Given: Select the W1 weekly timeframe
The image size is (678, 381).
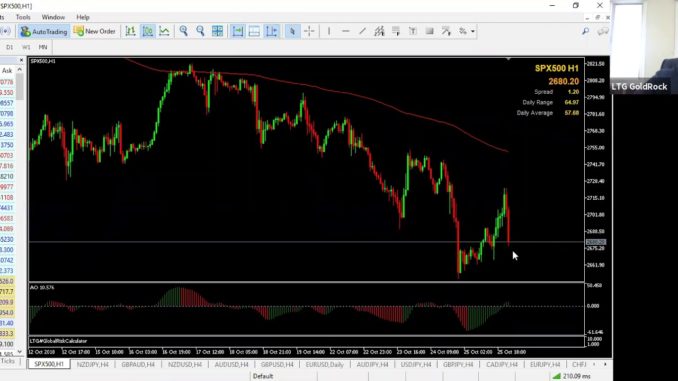Looking at the screenshot, I should pos(26,47).
